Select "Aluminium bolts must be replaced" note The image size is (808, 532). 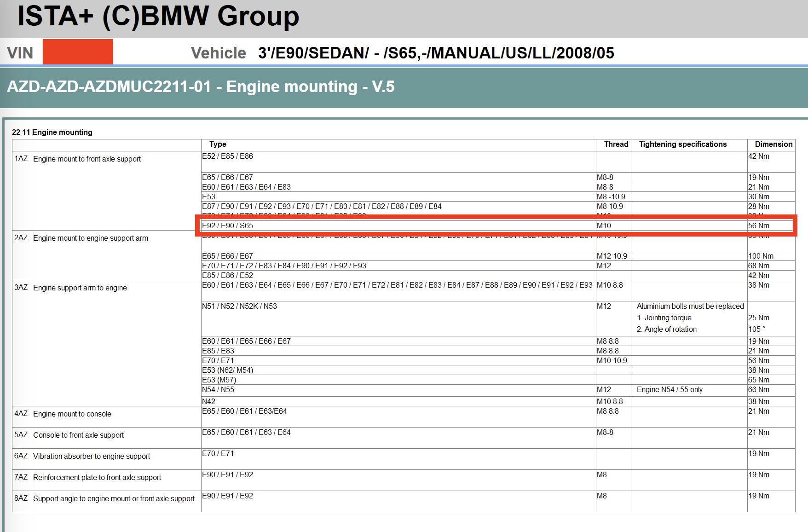690,306
